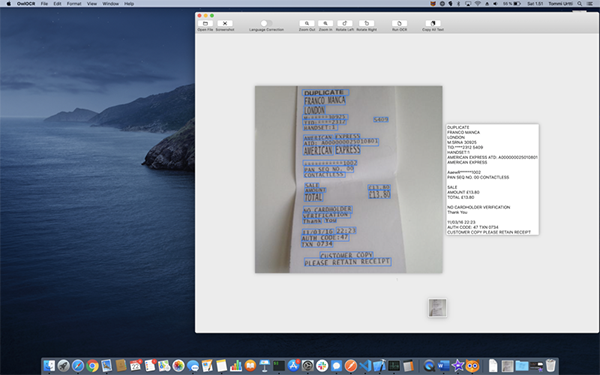Toggle the Language Correction switch
600x375 pixels.
[266, 23]
